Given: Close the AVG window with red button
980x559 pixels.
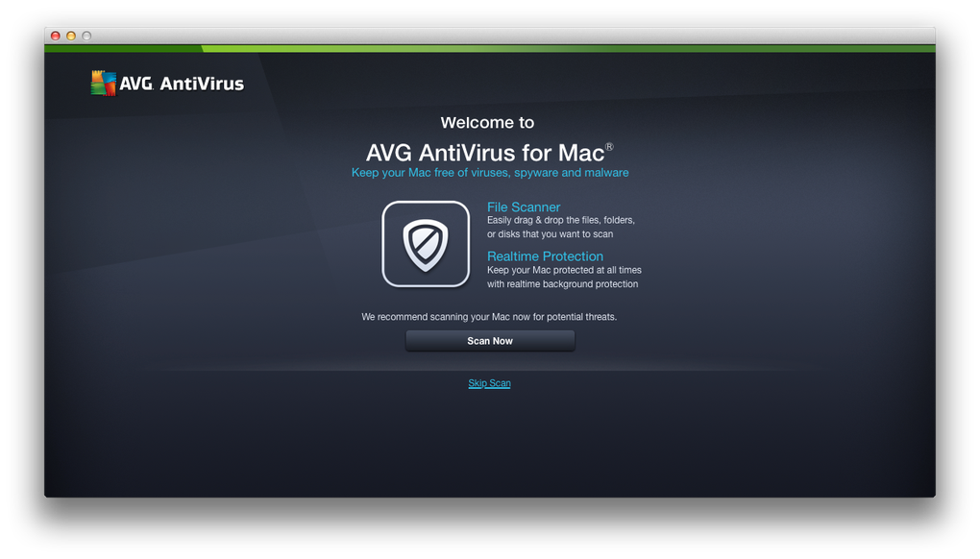Looking at the screenshot, I should point(56,36).
